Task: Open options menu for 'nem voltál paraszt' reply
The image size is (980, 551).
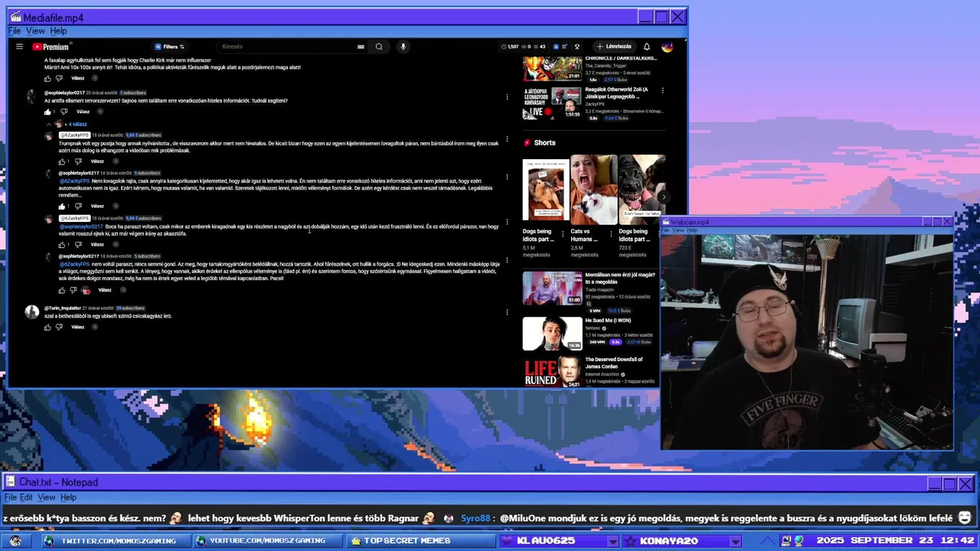Action: [x=507, y=261]
